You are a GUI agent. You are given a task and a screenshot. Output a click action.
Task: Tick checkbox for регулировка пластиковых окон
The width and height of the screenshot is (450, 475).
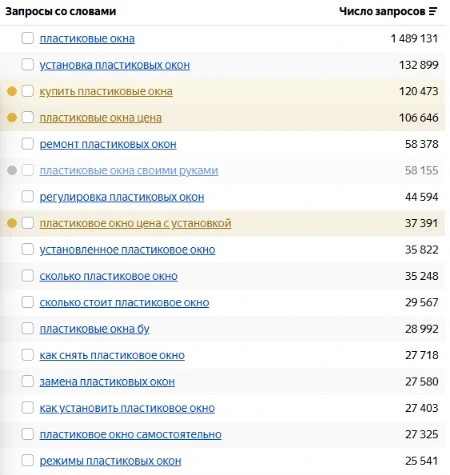coord(28,196)
